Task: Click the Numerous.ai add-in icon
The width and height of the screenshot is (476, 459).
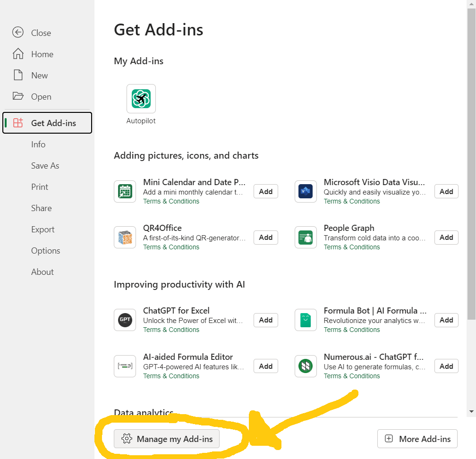Action: 306,366
